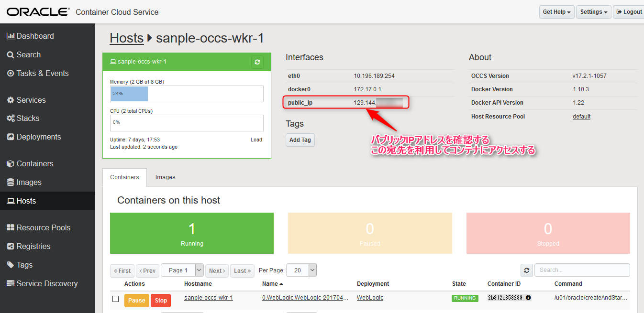Click the Registries share icon
Screen dimensions: 644x313
point(11,246)
